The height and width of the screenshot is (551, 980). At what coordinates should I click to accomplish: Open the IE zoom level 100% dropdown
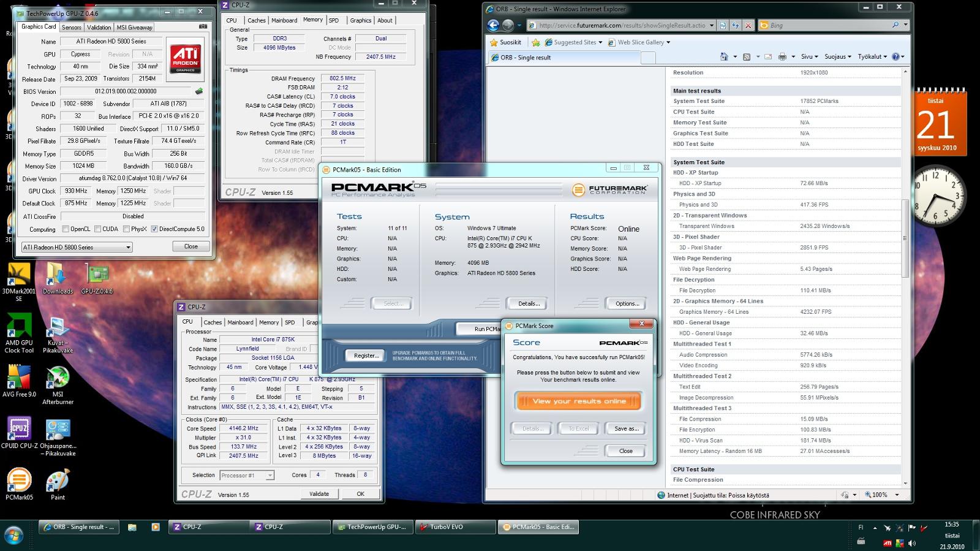(897, 495)
